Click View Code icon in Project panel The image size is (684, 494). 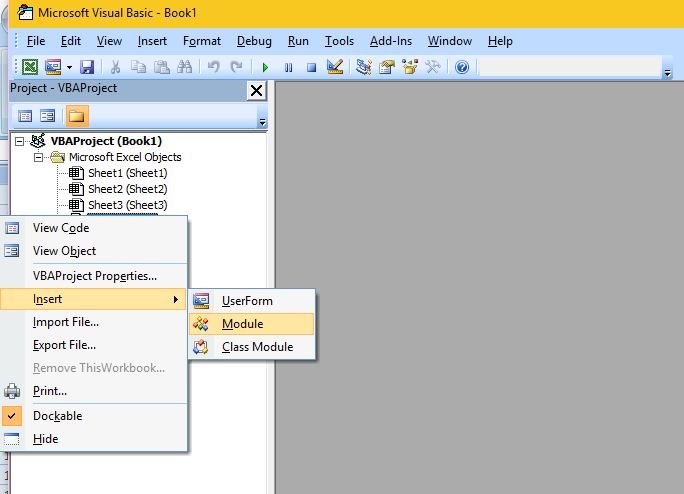pyautogui.click(x=25, y=116)
